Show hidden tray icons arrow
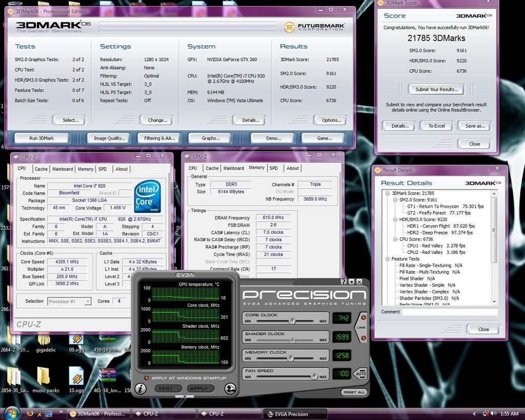This screenshot has width=525, height=420. 474,414
